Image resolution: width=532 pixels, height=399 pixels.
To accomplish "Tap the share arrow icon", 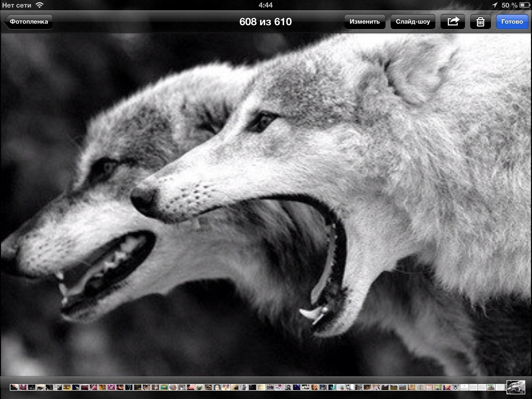I will point(453,22).
